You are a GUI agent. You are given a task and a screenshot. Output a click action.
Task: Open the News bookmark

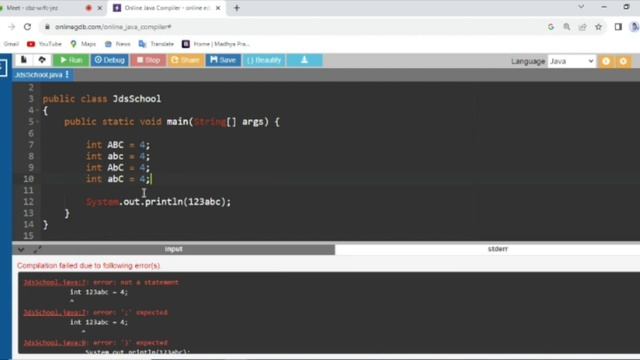pyautogui.click(x=118, y=44)
